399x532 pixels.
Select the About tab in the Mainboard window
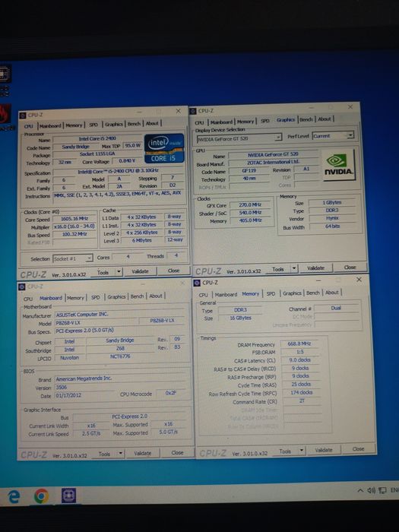click(156, 296)
